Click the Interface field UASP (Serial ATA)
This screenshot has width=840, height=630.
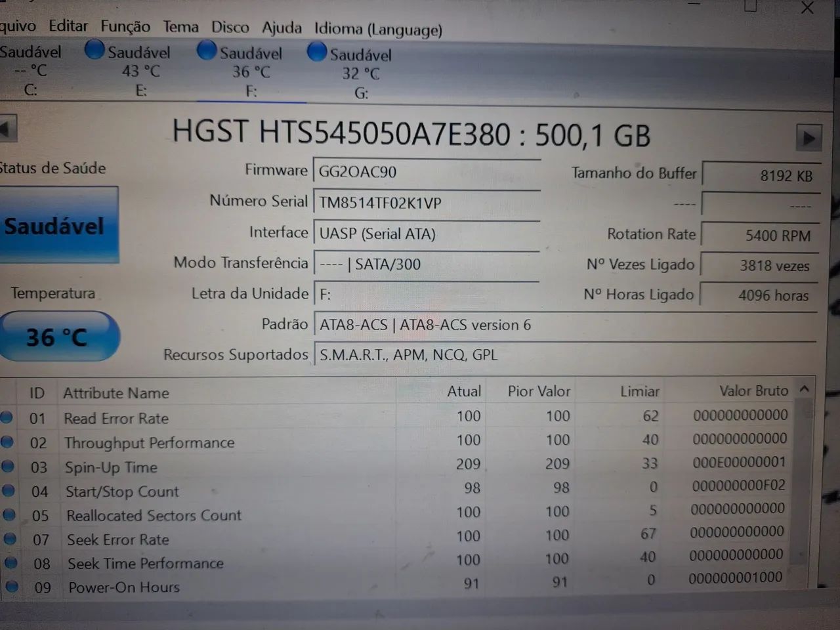tap(427, 234)
